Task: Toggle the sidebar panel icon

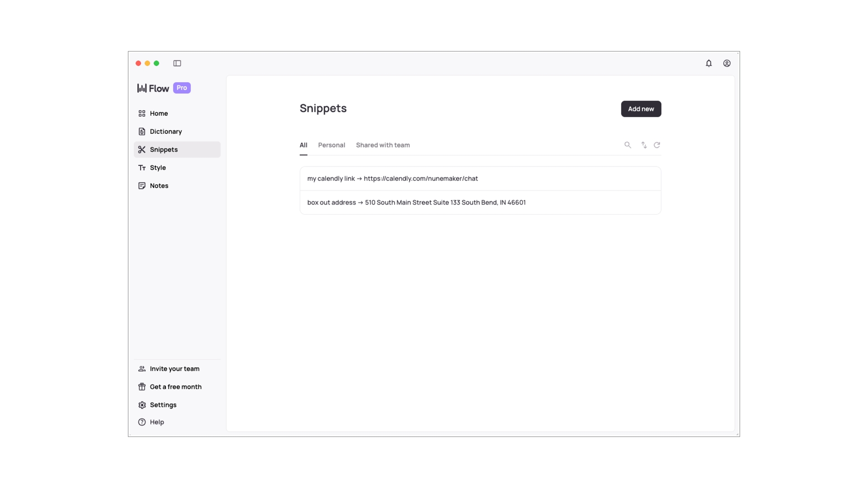Action: 177,63
